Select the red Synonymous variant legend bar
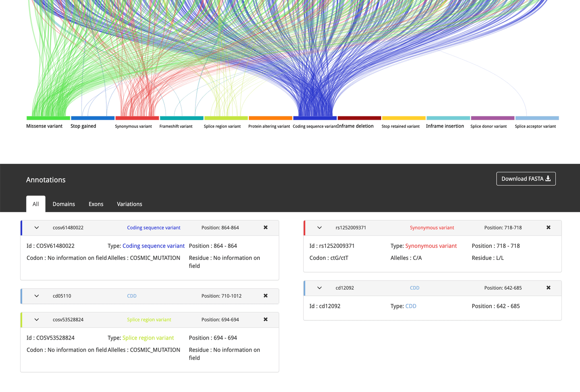 (137, 118)
